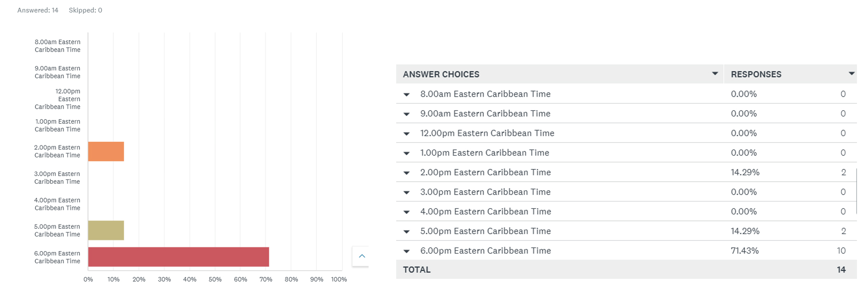Viewport: 868px width, 294px height.
Task: Expand the 6.00pm Eastern Caribbean Time row arrow
Action: tap(406, 251)
